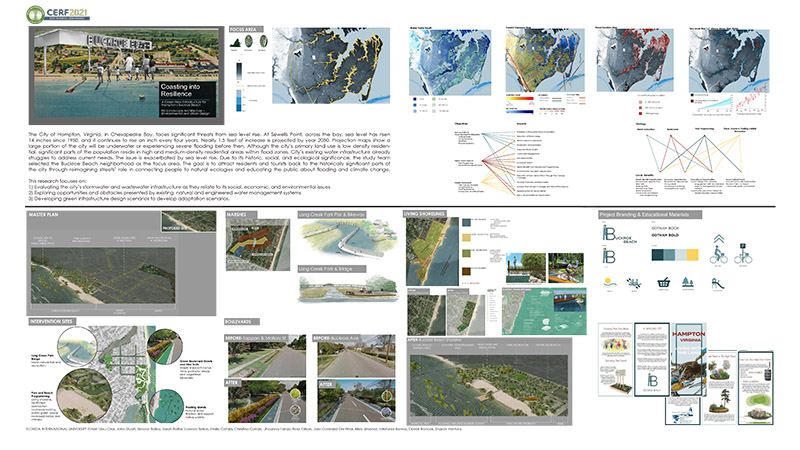Screen dimensions: 800x450
Task: Click the cyclist with chevrons icon
Action: pos(718,250)
